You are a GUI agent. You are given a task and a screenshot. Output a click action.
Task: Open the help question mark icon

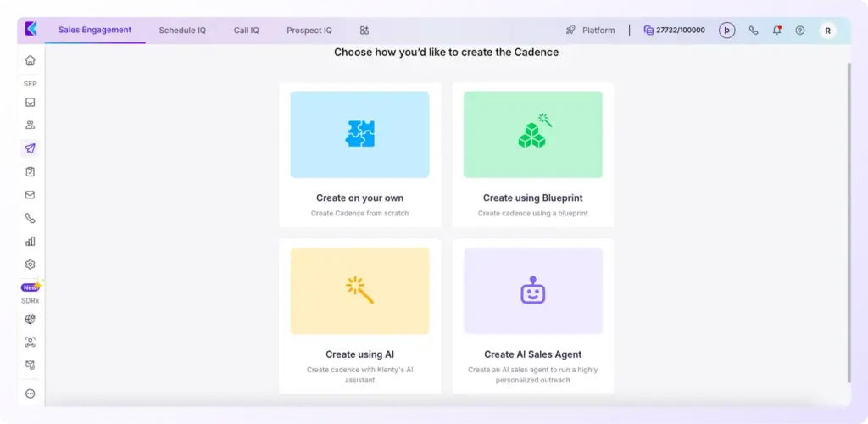[799, 31]
